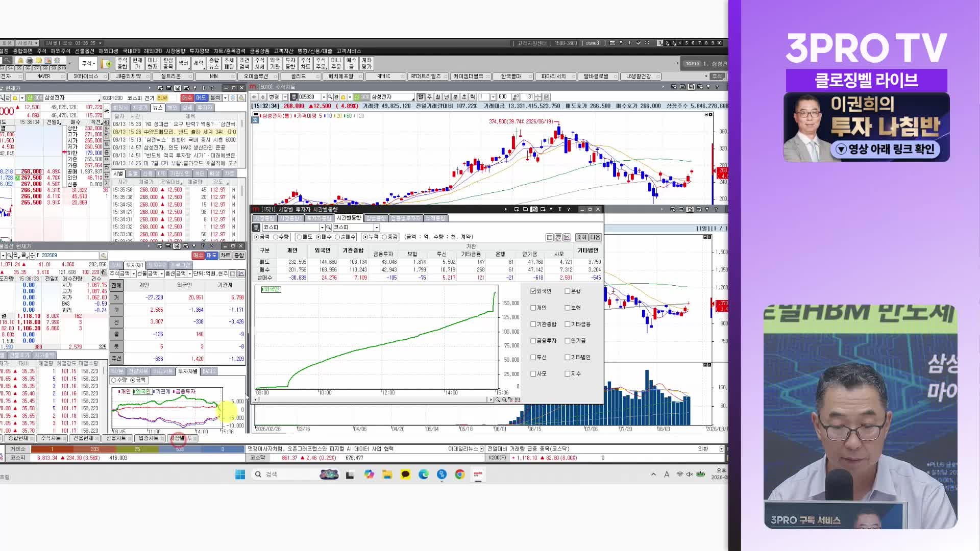Expand stock code 005930 dropdown arrow

pyautogui.click(x=324, y=97)
